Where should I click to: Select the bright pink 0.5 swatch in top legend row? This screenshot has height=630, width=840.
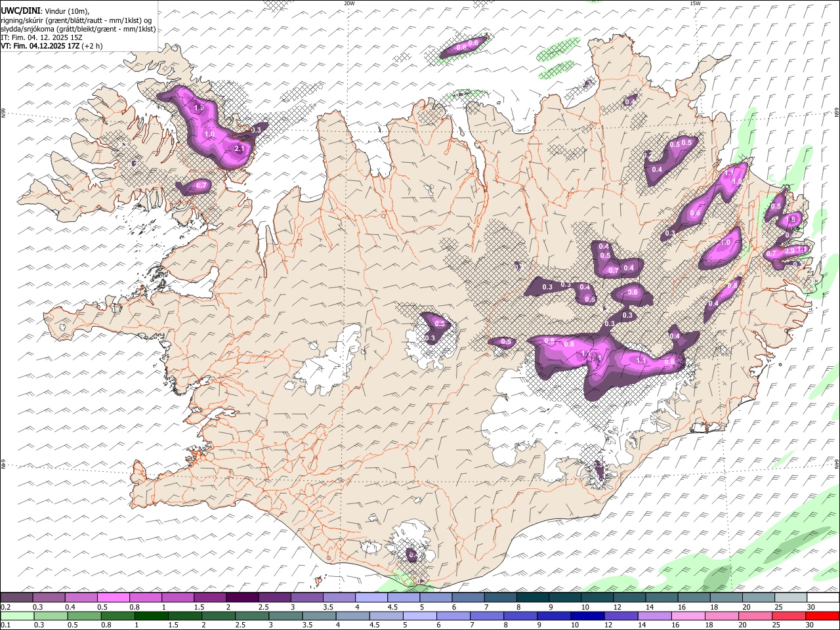(x=114, y=598)
